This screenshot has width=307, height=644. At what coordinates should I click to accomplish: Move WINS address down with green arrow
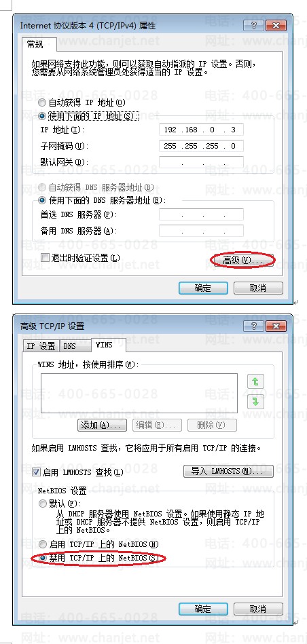pos(255,401)
